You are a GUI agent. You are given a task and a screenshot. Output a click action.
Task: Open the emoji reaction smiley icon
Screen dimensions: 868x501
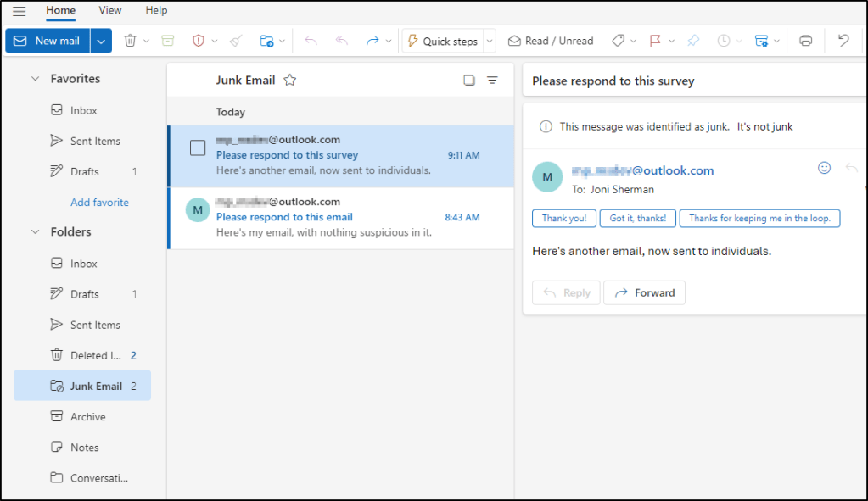824,168
